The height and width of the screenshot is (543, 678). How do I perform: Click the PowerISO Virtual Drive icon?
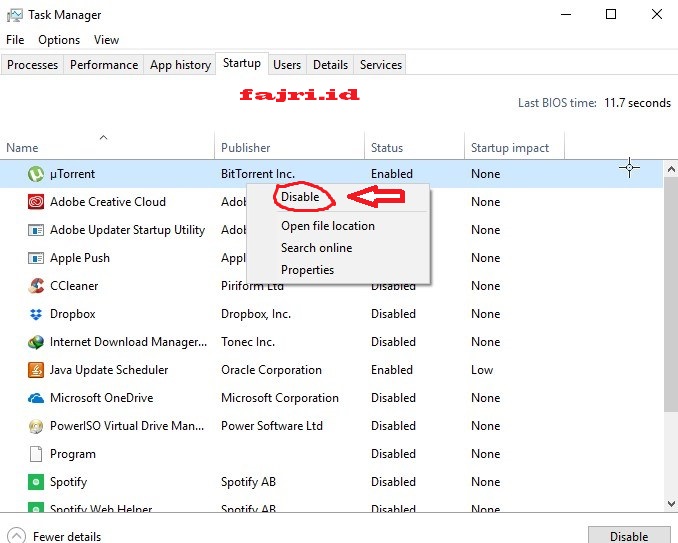pos(36,426)
